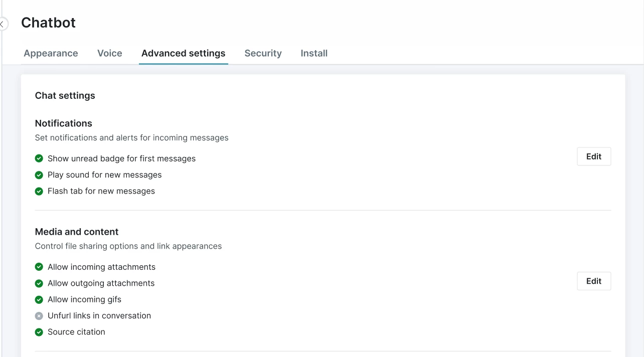Switch to the Voice tab

(x=110, y=53)
